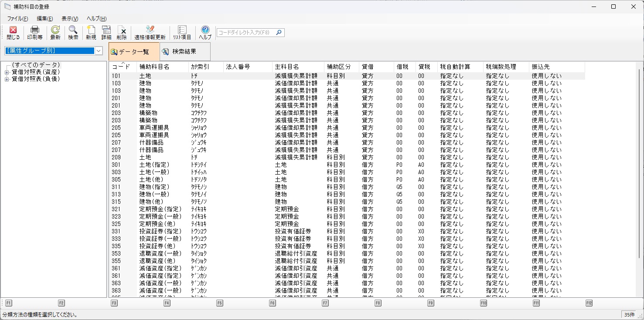Expand the 貸借対照表(資産) tree node
Screen dimensions: 644x320
[7, 72]
